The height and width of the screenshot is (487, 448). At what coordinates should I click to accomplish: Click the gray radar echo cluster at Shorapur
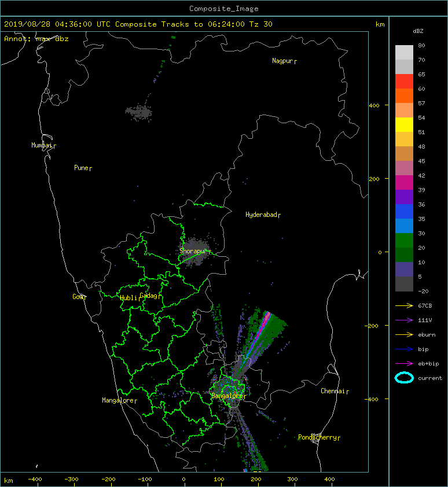(194, 252)
